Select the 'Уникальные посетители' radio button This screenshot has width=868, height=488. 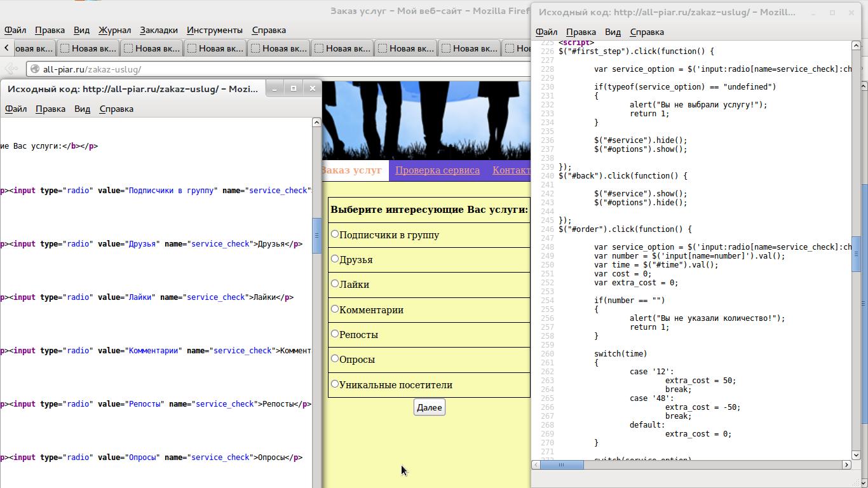click(x=335, y=384)
